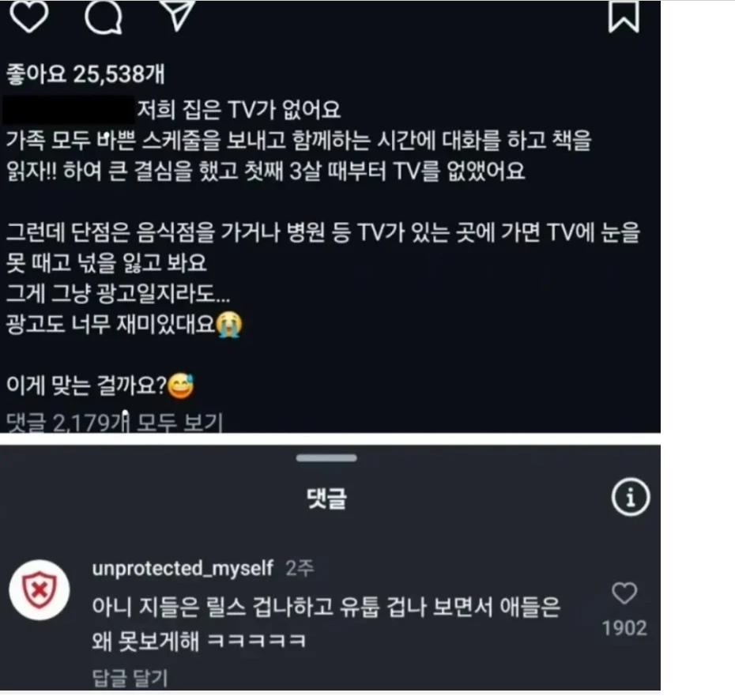Like the post with the heart icon
The height and width of the screenshot is (700, 735).
(29, 16)
